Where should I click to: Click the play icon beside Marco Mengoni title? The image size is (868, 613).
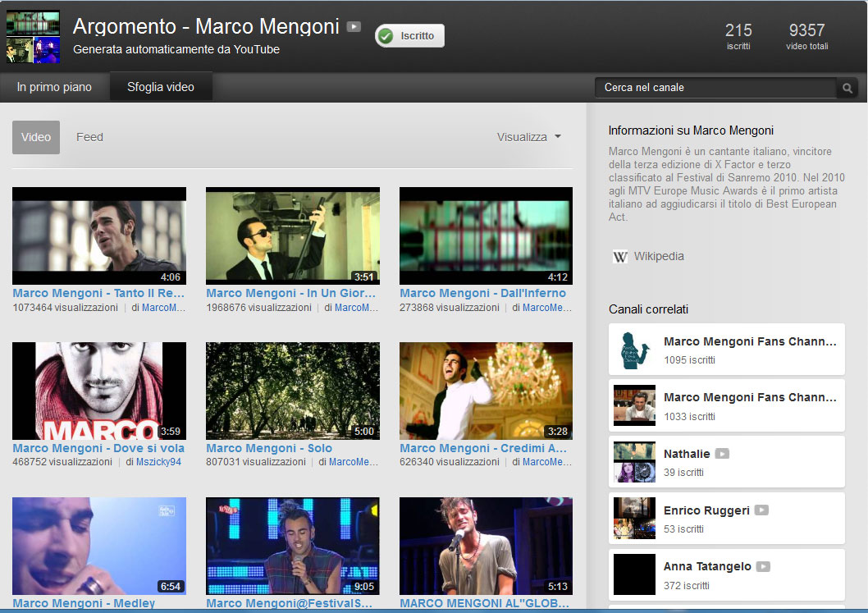point(354,26)
